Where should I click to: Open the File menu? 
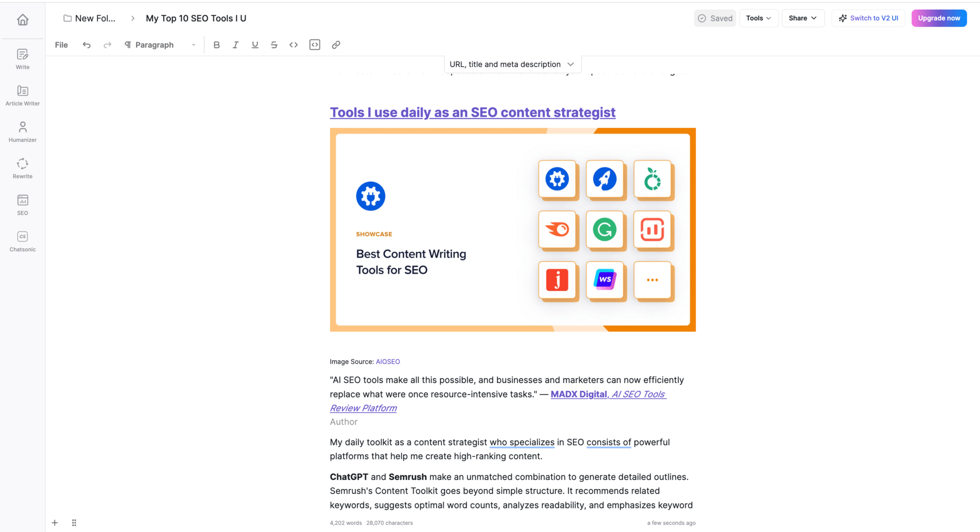click(61, 45)
